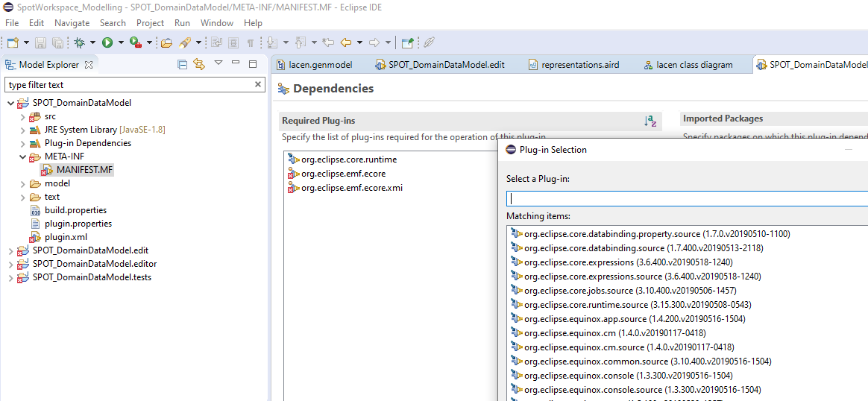Open the File menu
Screen dimensions: 868x401
click(12, 22)
